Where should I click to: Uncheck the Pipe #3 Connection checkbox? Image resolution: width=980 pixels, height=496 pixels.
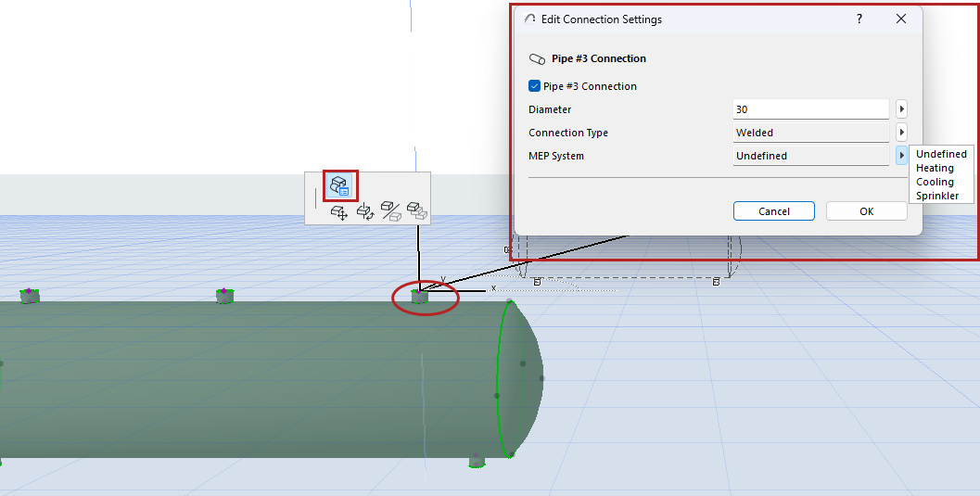[x=534, y=86]
